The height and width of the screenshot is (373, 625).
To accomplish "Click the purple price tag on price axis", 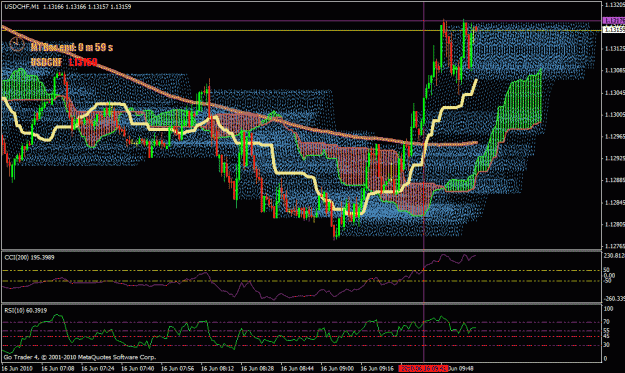I will [613, 20].
